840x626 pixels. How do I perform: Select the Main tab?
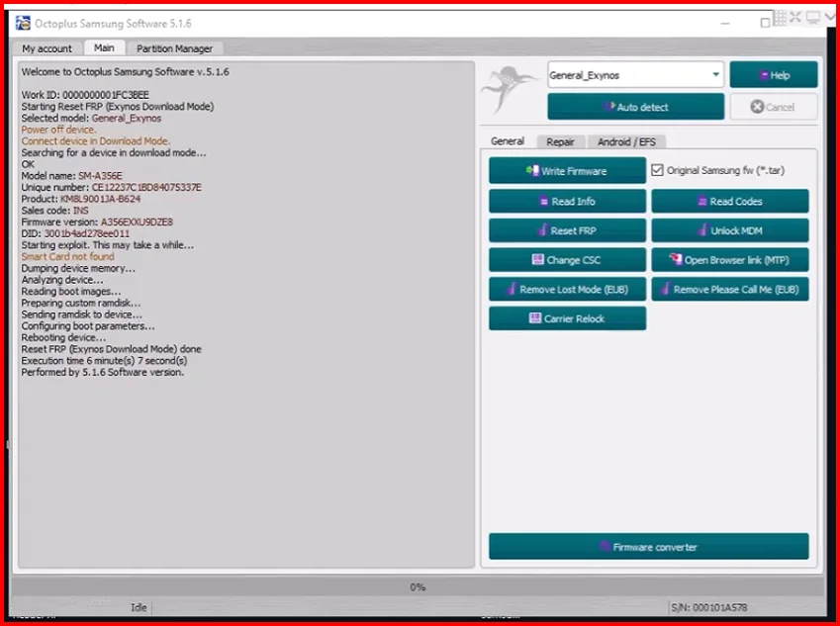(x=104, y=48)
